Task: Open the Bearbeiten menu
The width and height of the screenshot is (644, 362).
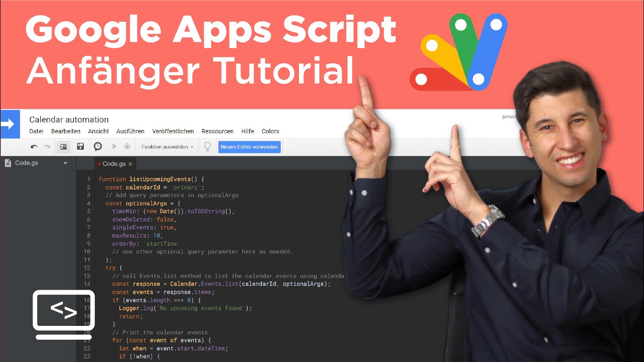Action: (x=65, y=131)
